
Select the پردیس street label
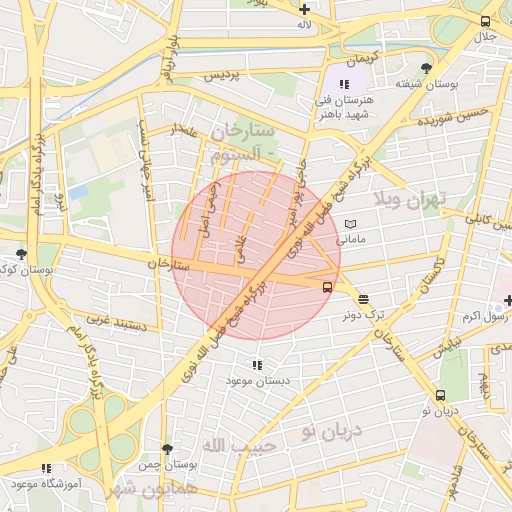(222, 75)
